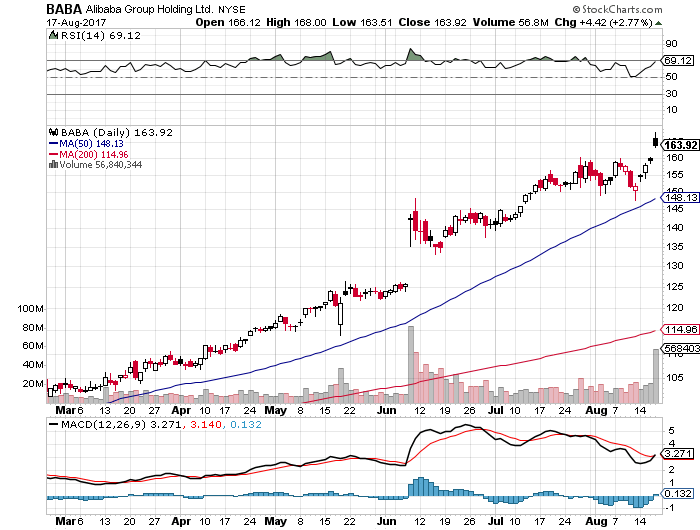
Task: Click the red 114.96 MA(200) price tag
Action: pyautogui.click(x=680, y=330)
